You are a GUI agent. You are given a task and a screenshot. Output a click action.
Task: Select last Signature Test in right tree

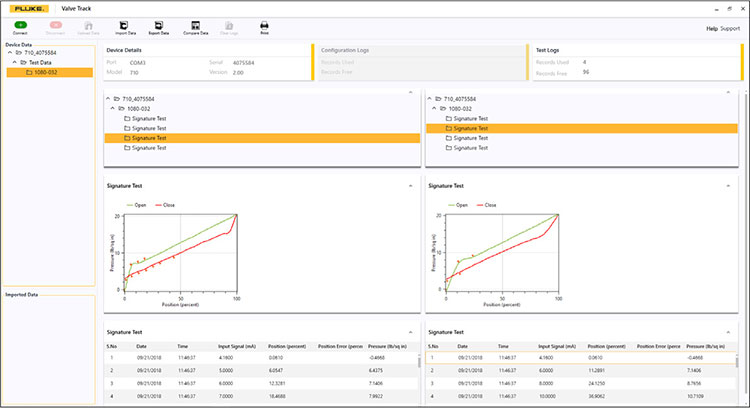(470, 148)
